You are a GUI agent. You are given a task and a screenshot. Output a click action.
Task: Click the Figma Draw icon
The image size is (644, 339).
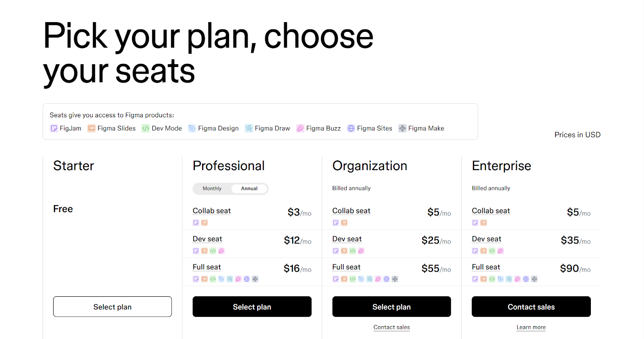click(x=249, y=129)
